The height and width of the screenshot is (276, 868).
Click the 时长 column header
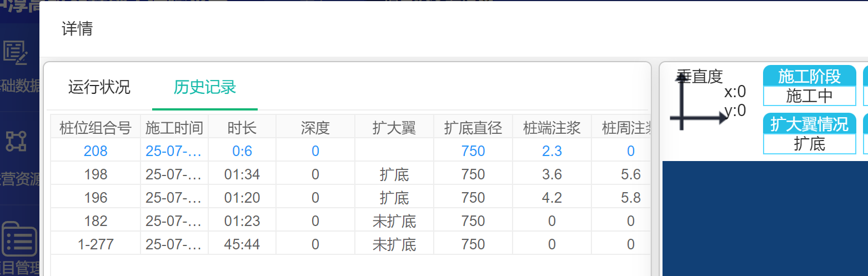click(242, 128)
